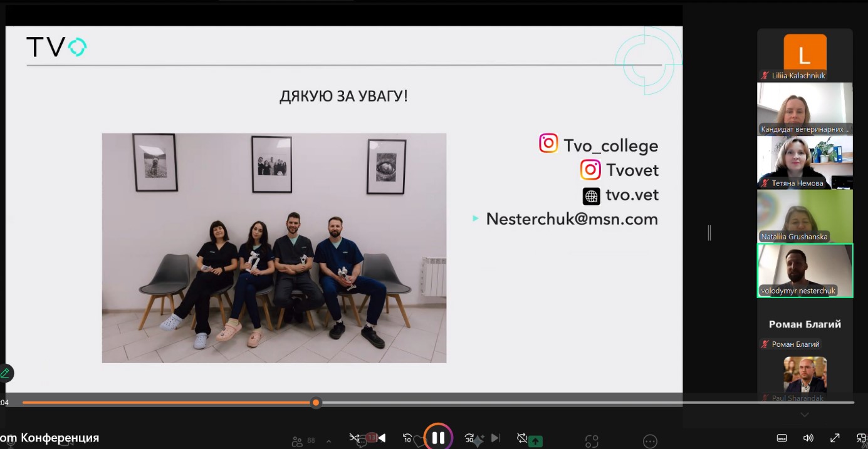
Task: Open the Tvovet handle on the slide
Action: point(632,170)
